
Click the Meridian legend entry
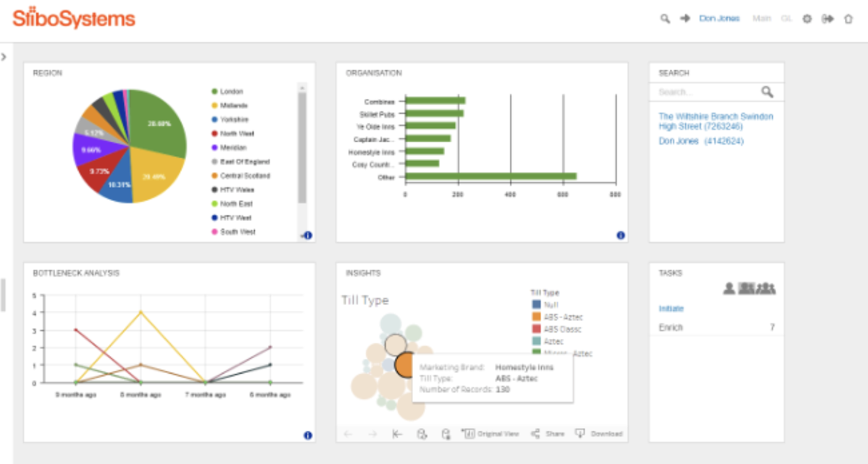[x=230, y=147]
